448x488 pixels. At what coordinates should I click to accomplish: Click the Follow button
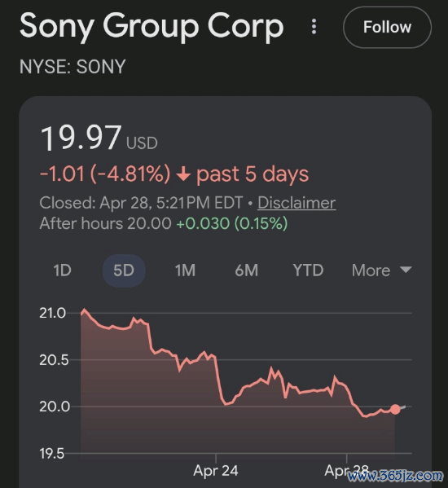(387, 27)
